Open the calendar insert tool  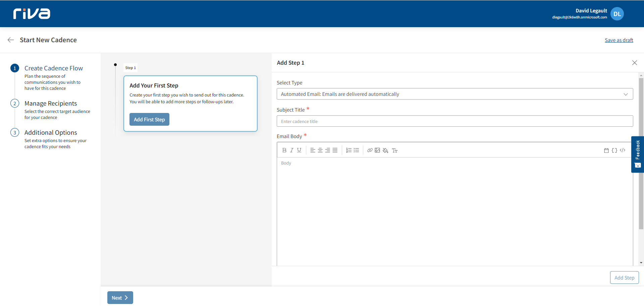click(x=606, y=150)
